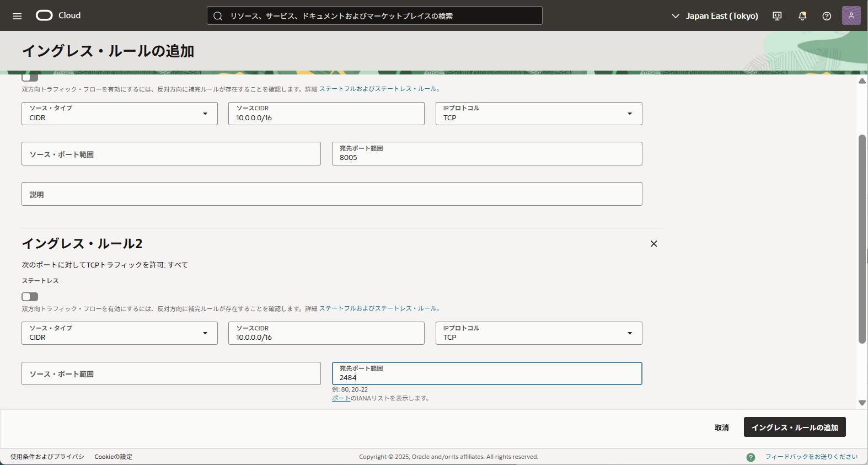Open Rule 2's IP protocol TCP dropdown
Screen dimensions: 868x465
point(539,333)
